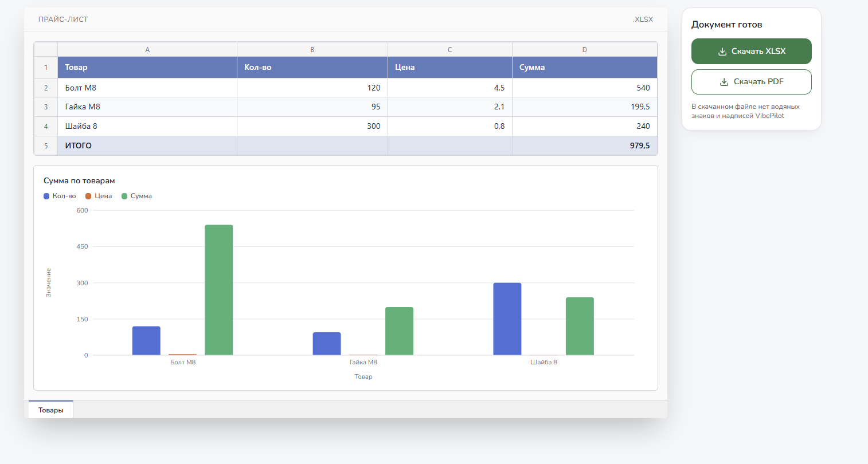868x464 pixels.
Task: Select column A header
Action: tap(147, 50)
